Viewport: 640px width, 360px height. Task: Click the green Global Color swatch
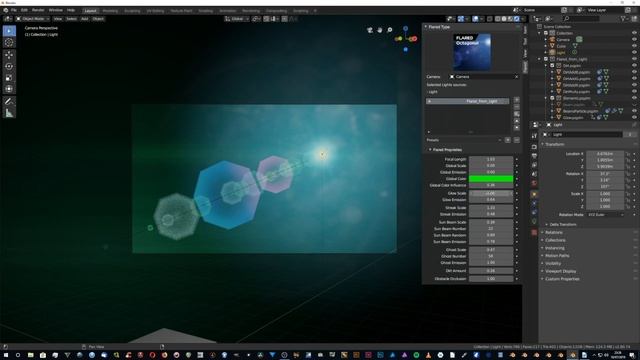point(491,179)
